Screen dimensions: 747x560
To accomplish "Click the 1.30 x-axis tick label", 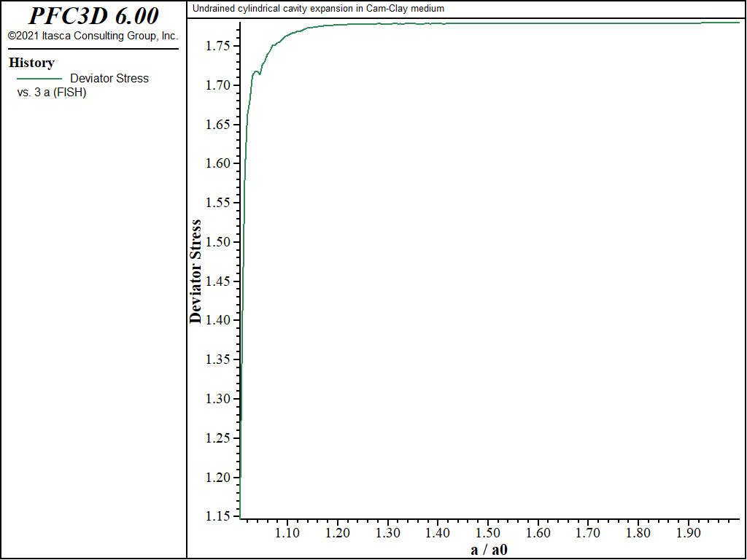I will click(387, 533).
